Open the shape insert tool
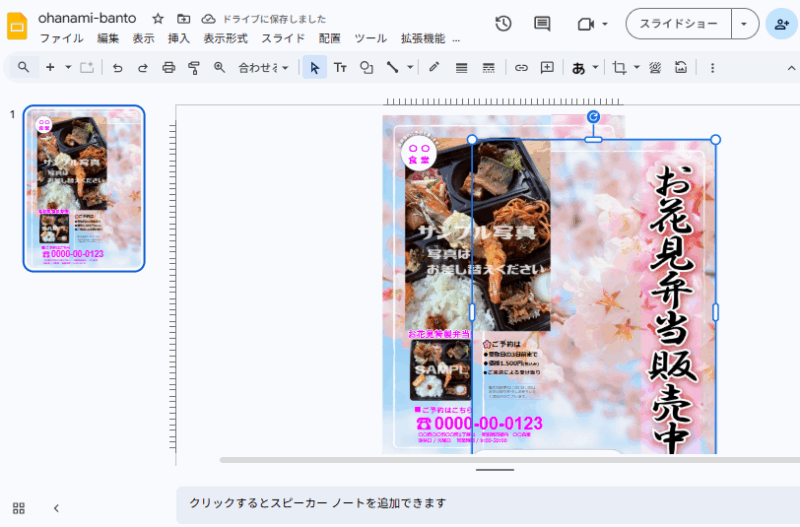 366,68
